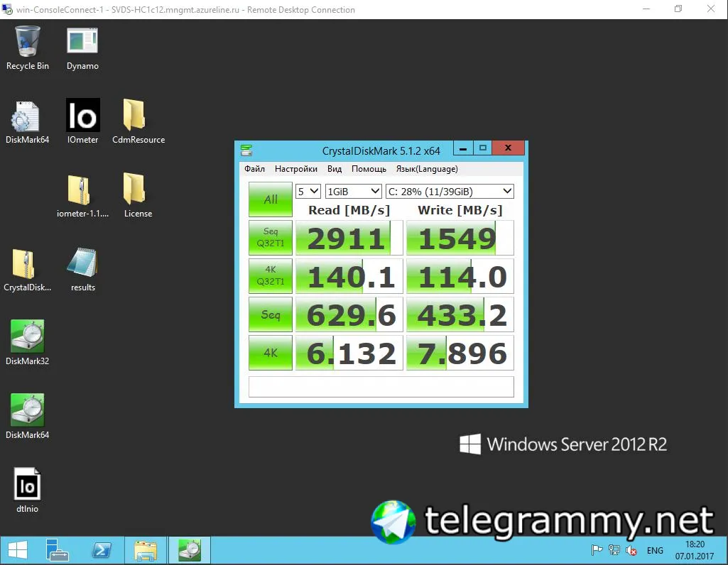728x565 pixels.
Task: Start the plain 4K test
Action: [x=270, y=353]
